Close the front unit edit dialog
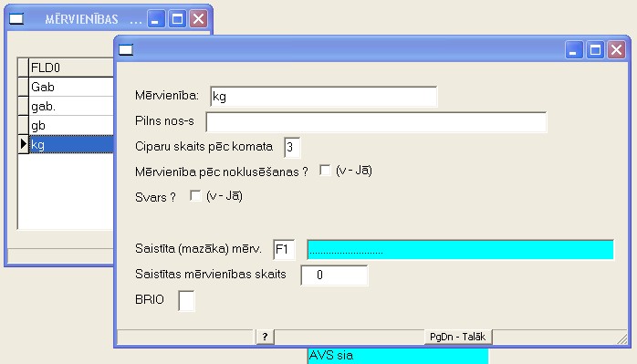The image size is (637, 364). coord(616,50)
